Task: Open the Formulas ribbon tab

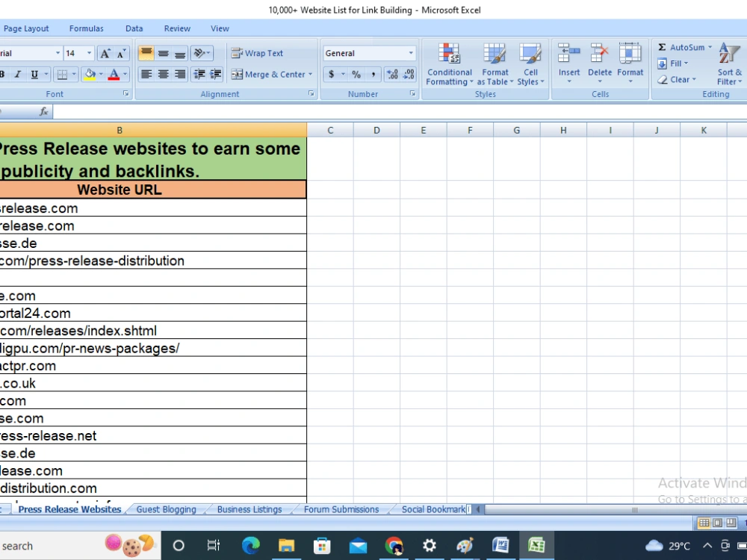Action: pos(86,28)
